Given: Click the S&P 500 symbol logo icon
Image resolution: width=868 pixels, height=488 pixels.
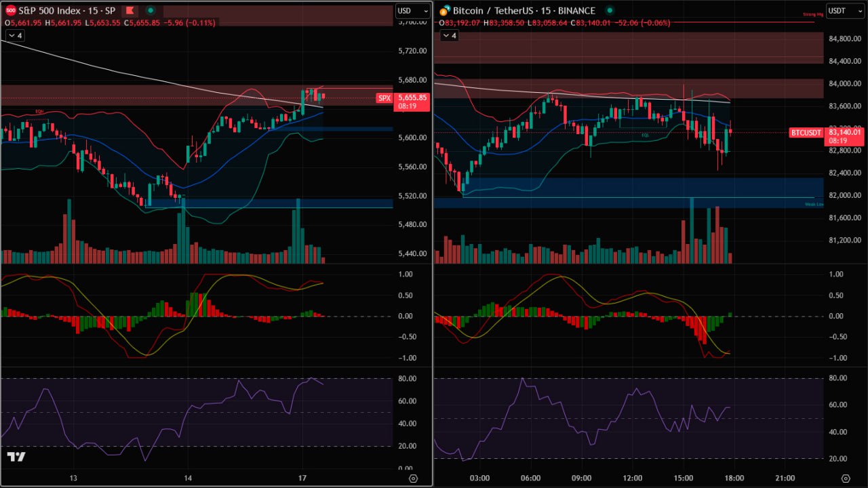Looking at the screenshot, I should tap(10, 11).
